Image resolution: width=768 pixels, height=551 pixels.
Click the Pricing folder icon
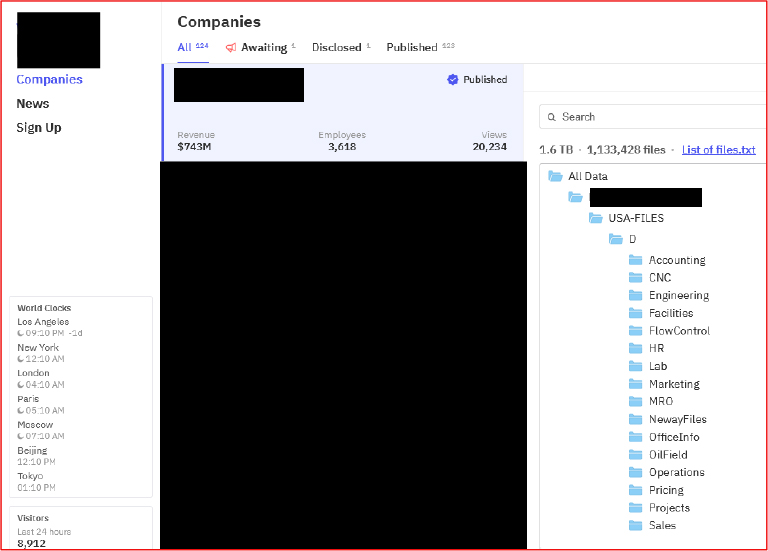tap(635, 490)
